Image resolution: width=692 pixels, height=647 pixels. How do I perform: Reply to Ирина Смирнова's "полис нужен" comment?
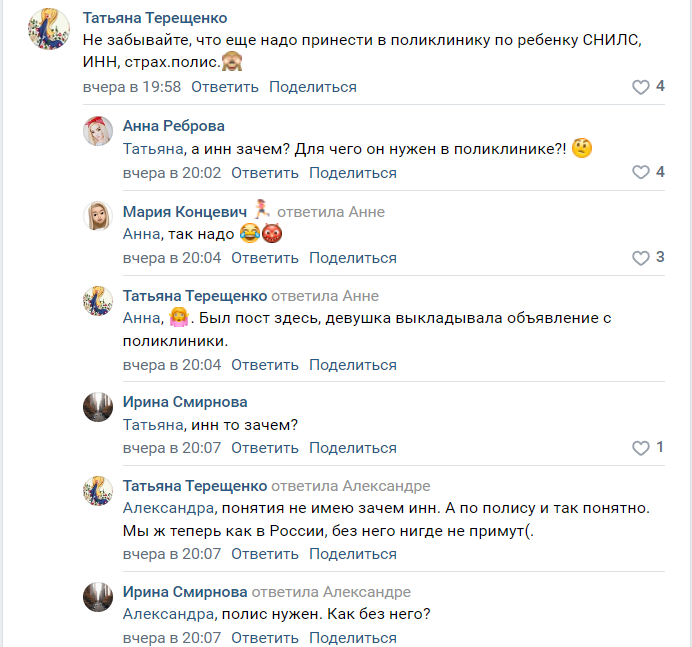(265, 638)
